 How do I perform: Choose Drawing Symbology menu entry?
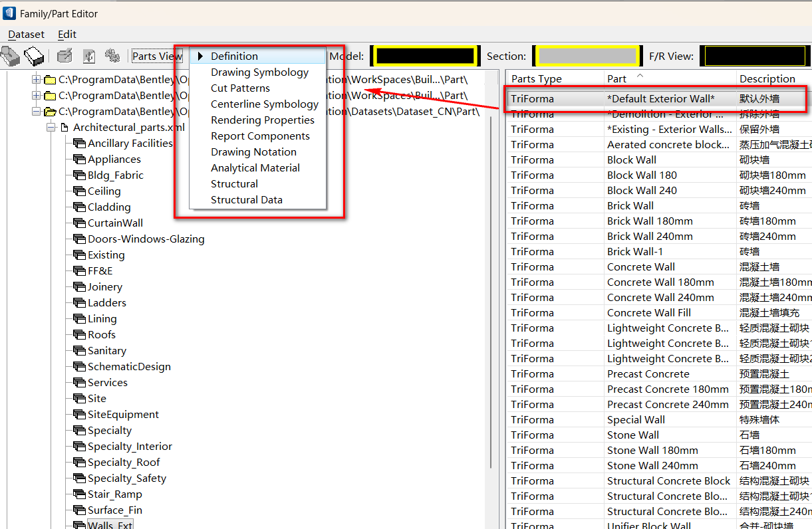click(x=258, y=72)
